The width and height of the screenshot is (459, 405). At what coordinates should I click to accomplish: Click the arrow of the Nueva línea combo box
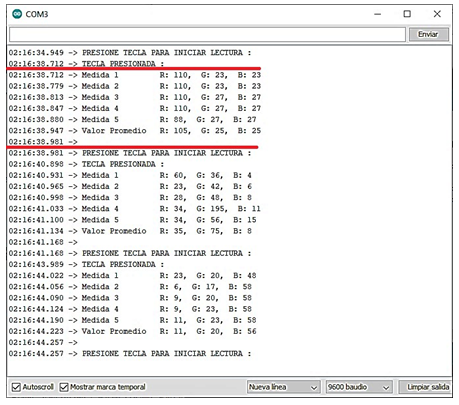(x=313, y=388)
